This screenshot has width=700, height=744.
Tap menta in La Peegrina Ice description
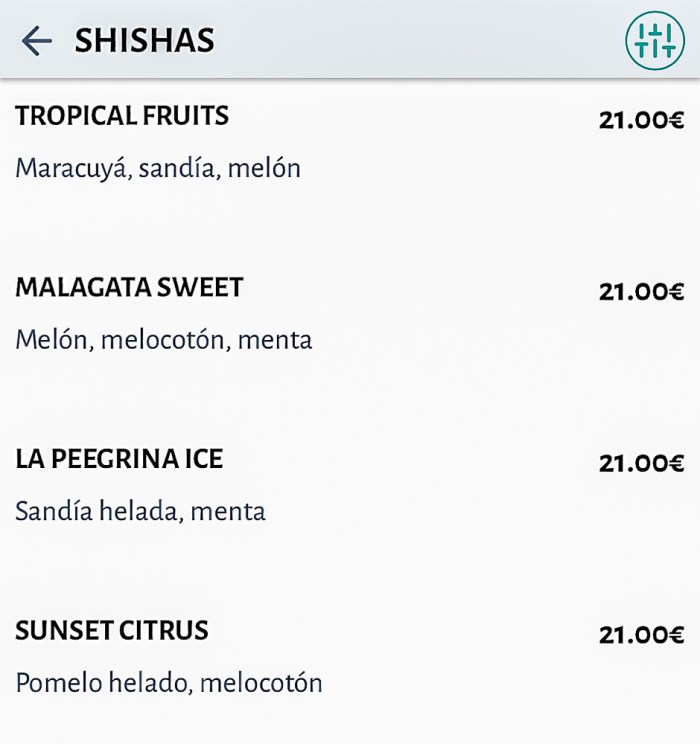click(228, 512)
